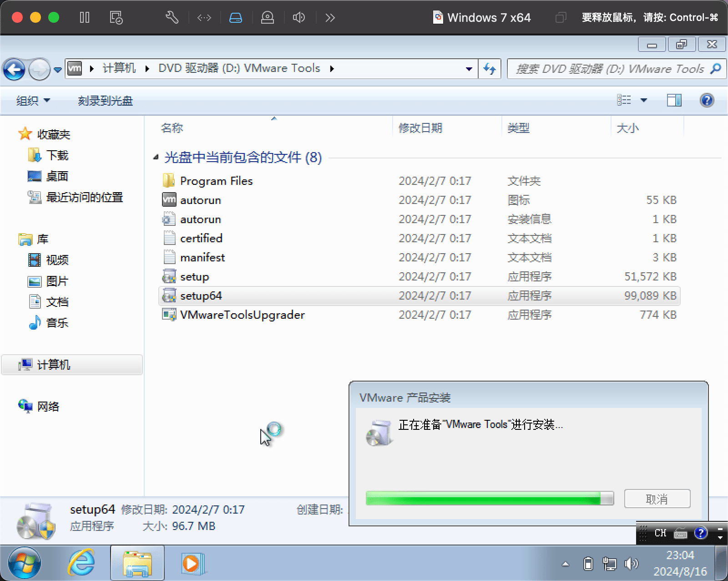Open the Windows Start menu

click(x=24, y=563)
